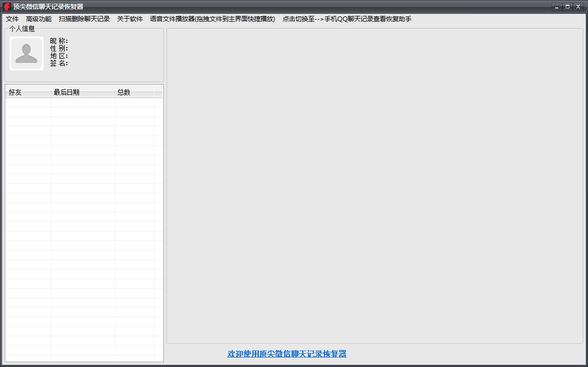This screenshot has width=588, height=367.
Task: Close the 顶尖微信聊天记录恢复器 window
Action: (x=578, y=7)
